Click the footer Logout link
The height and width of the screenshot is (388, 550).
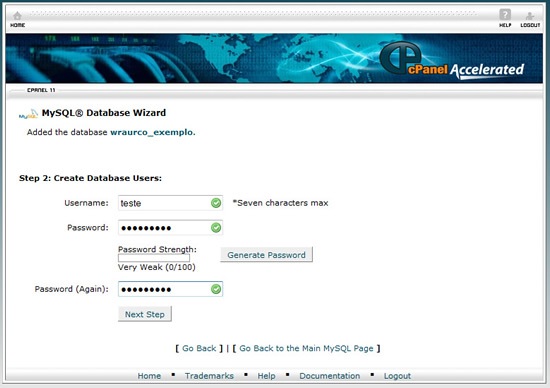pyautogui.click(x=397, y=376)
